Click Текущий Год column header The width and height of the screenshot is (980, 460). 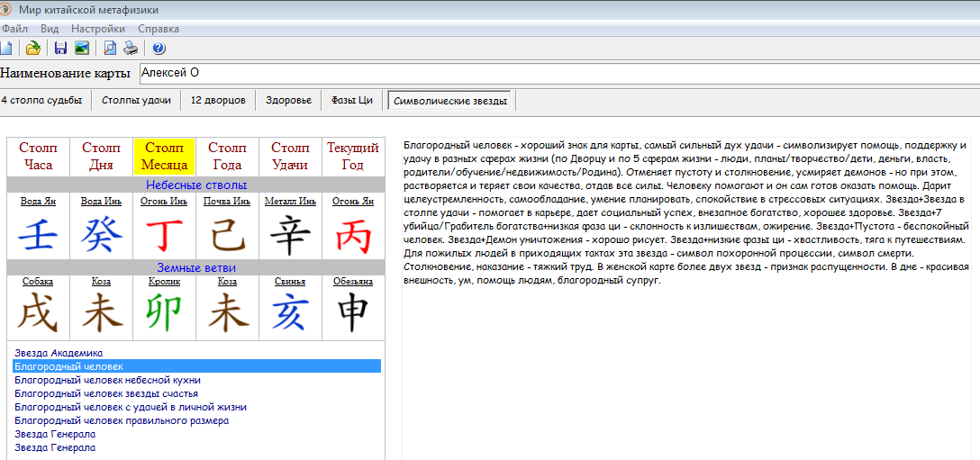click(x=353, y=157)
